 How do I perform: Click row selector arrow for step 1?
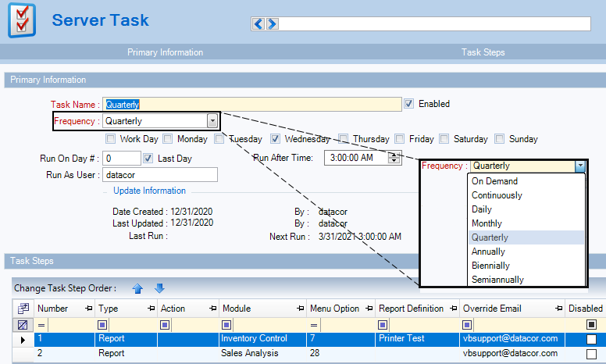point(23,340)
